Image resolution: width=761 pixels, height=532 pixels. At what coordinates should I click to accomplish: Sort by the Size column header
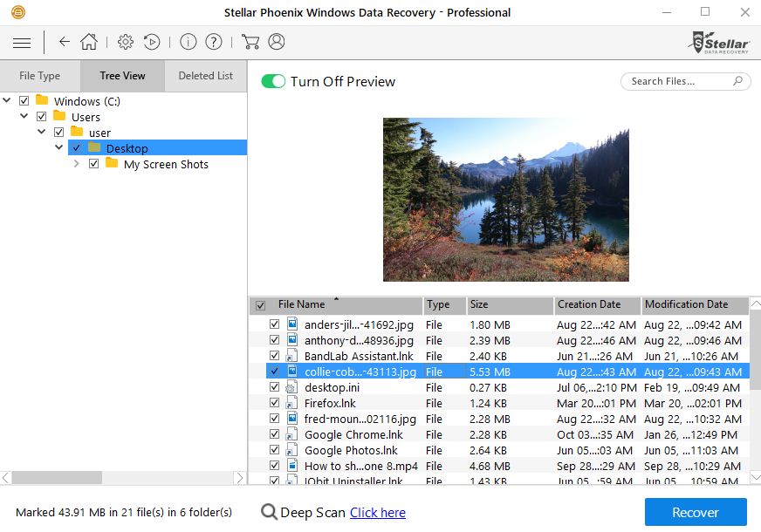tap(510, 304)
